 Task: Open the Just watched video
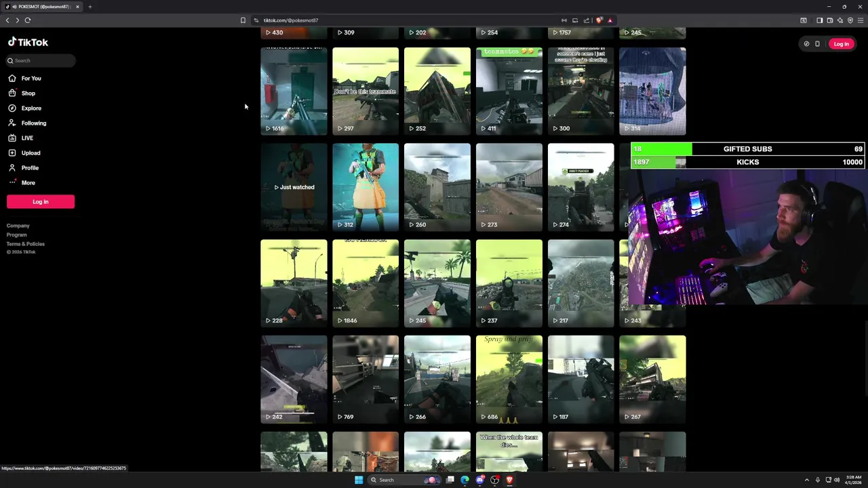(294, 187)
